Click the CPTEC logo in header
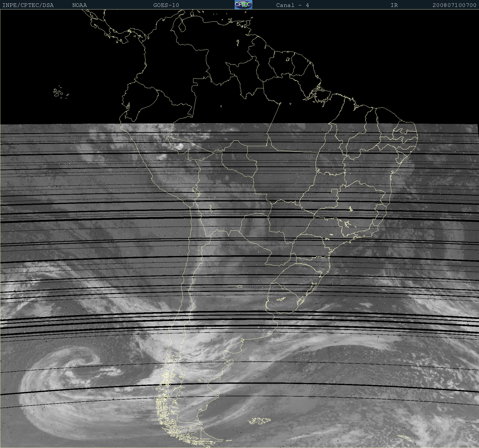 [243, 5]
